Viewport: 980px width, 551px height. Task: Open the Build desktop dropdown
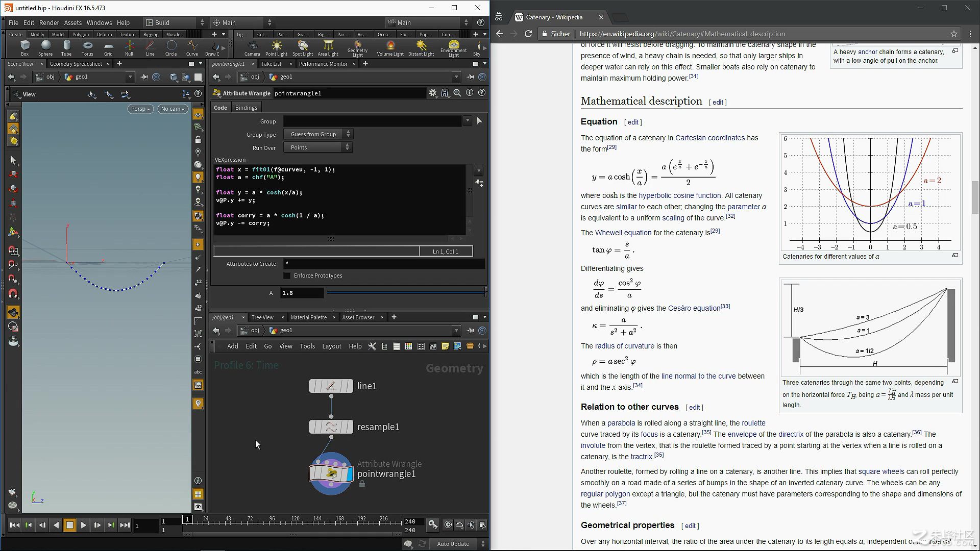click(x=174, y=22)
